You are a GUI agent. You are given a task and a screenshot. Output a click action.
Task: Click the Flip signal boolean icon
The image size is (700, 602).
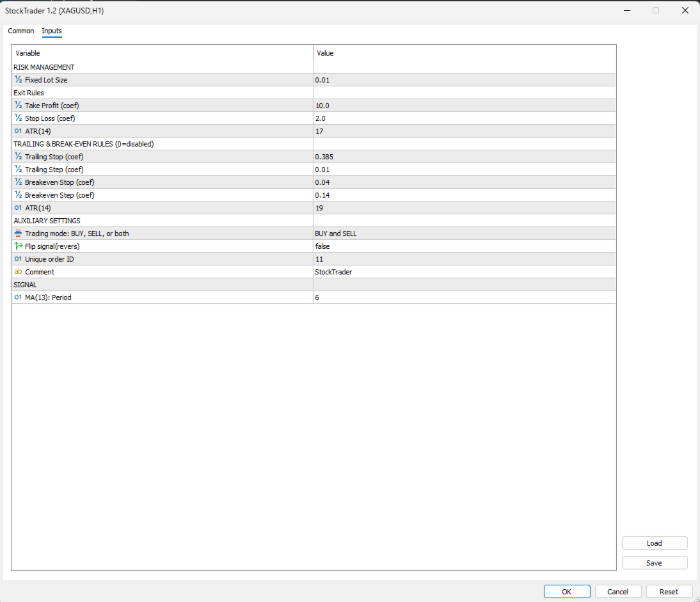point(19,246)
